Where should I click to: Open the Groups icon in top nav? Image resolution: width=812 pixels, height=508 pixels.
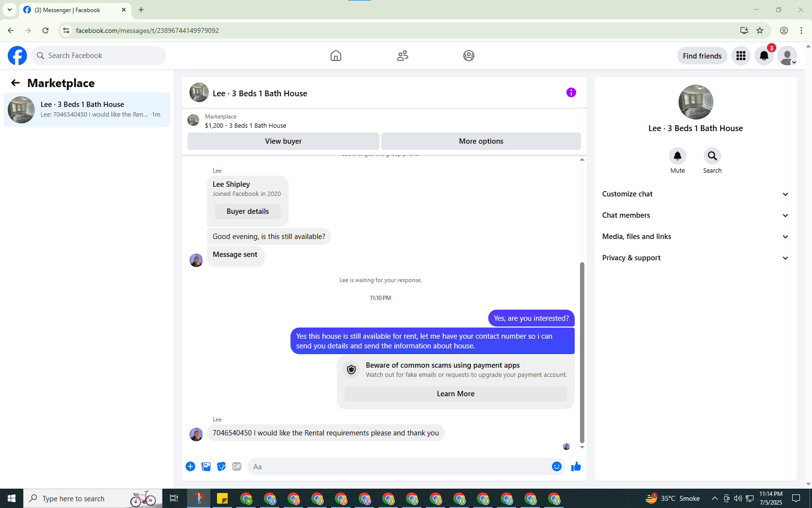[469, 56]
